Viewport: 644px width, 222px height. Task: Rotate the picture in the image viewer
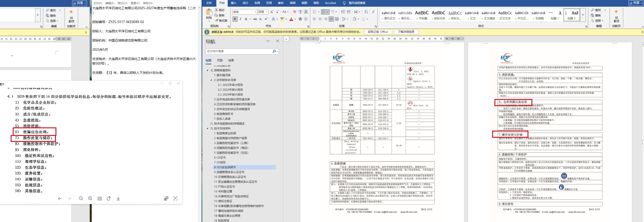109,198
